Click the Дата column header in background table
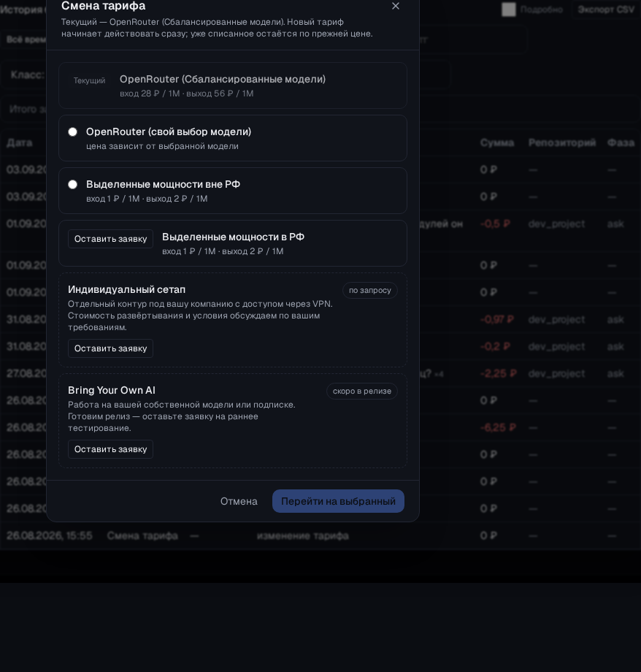 click(x=19, y=142)
